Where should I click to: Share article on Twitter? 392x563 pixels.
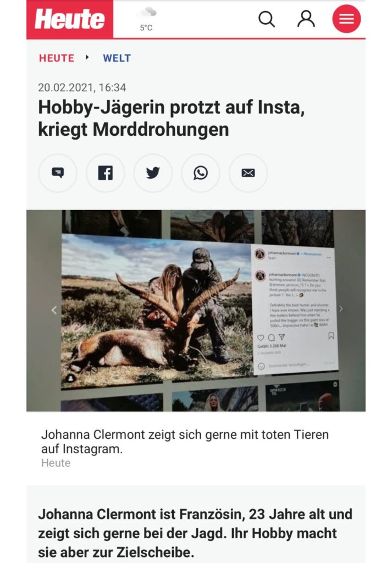[x=153, y=173]
